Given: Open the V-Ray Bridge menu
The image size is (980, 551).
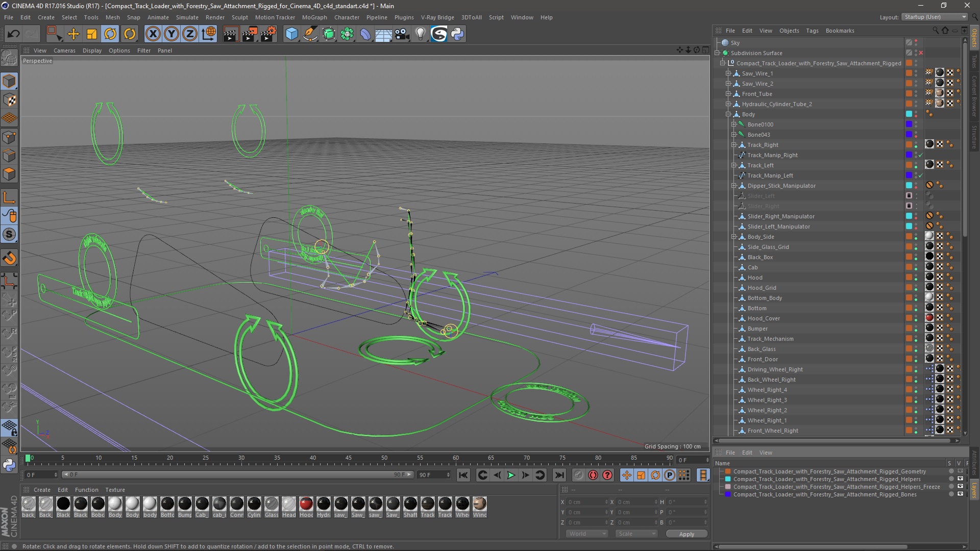Looking at the screenshot, I should [437, 17].
